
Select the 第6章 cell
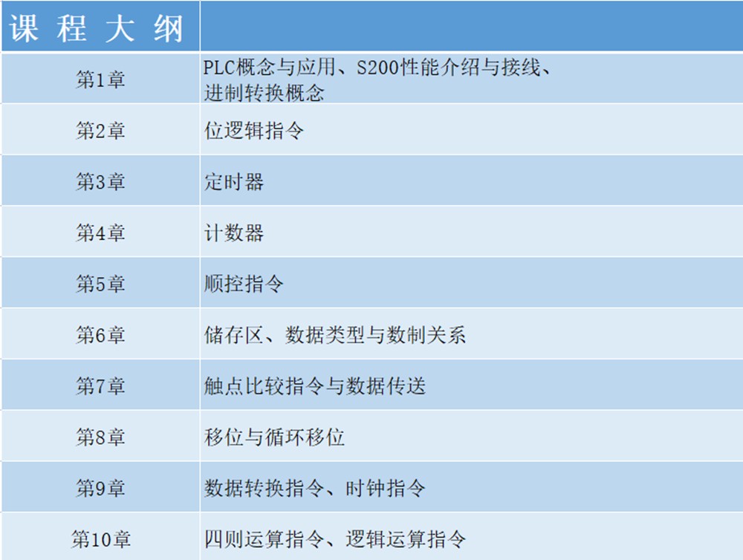point(100,334)
